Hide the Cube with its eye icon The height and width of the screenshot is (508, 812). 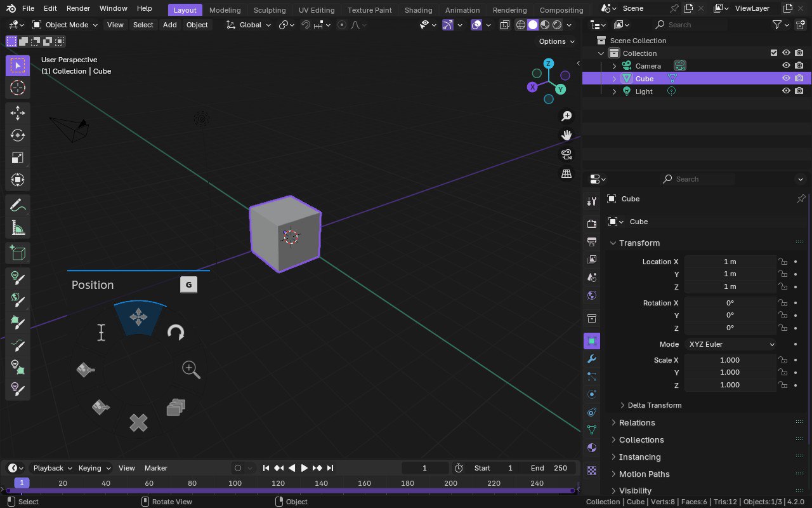click(786, 78)
